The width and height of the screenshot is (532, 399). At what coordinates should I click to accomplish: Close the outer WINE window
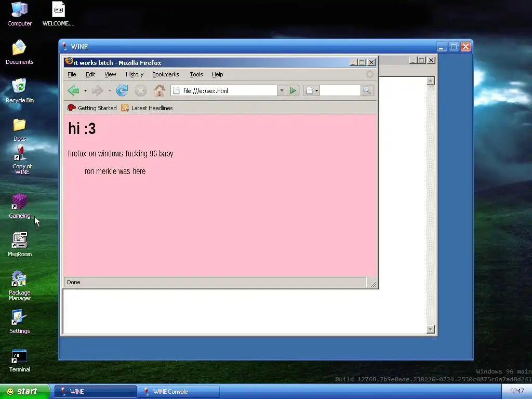[x=466, y=46]
